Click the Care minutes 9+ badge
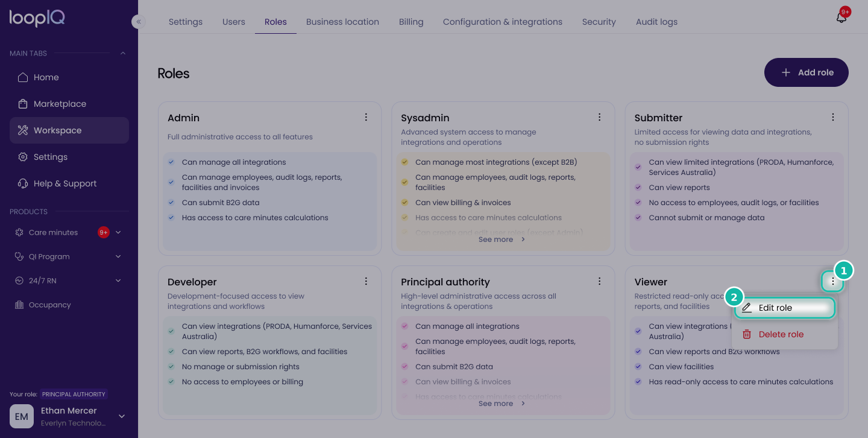Screen dimensions: 868x438 104,232
